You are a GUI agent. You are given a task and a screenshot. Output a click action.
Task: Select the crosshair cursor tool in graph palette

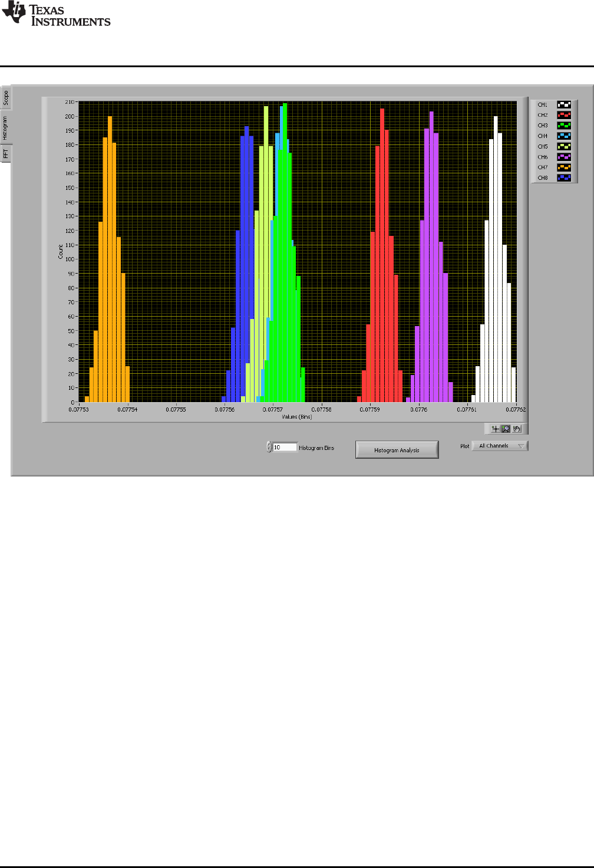tap(495, 429)
